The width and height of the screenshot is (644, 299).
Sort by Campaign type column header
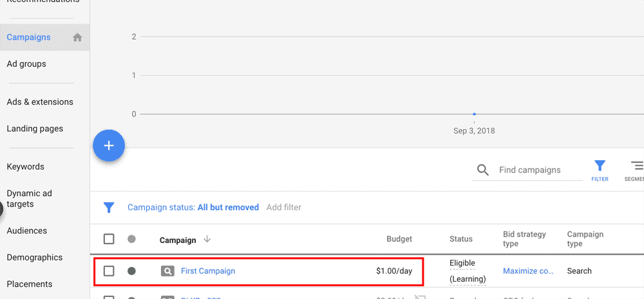[x=585, y=239]
